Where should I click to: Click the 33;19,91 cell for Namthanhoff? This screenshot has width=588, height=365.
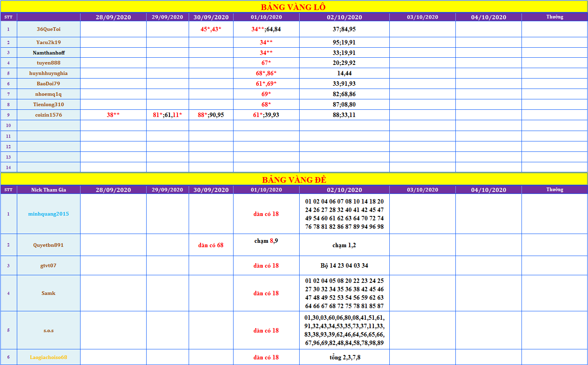344,52
